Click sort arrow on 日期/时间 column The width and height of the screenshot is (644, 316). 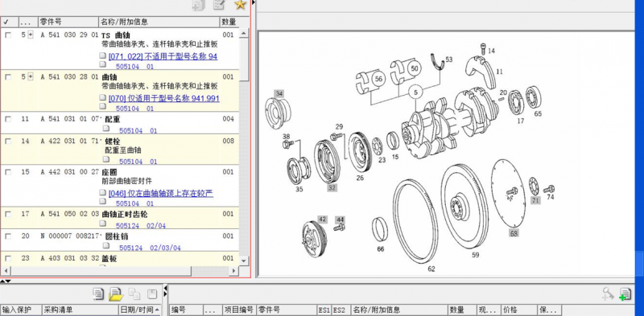click(x=157, y=310)
